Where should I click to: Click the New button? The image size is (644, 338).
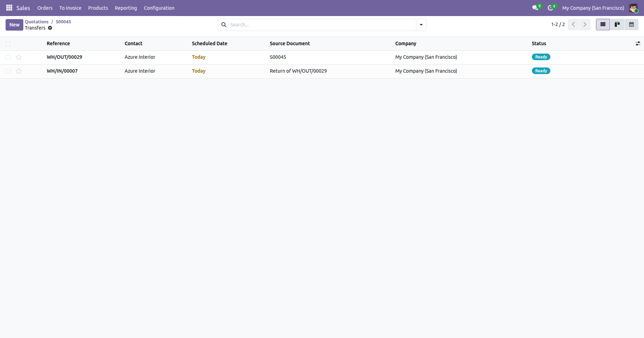14,25
